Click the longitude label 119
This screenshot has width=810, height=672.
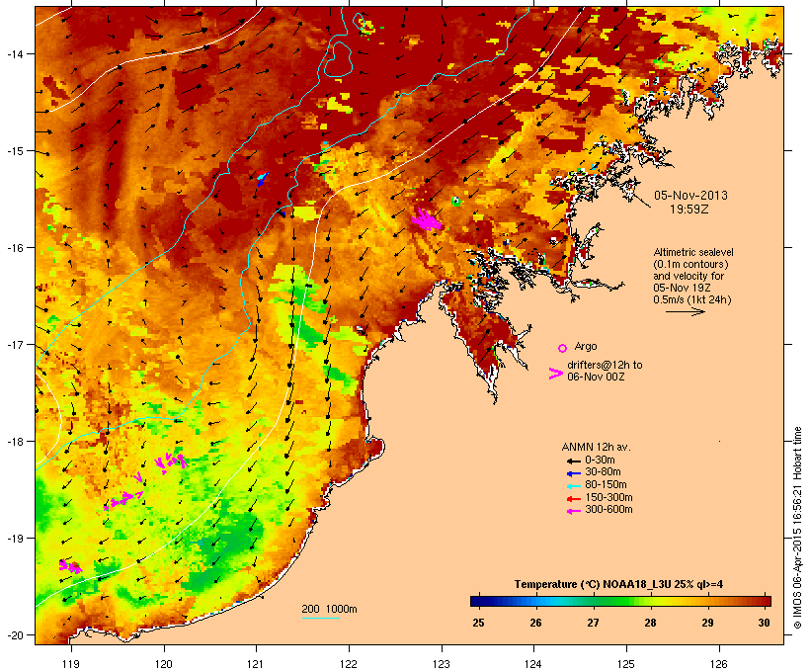point(71,664)
